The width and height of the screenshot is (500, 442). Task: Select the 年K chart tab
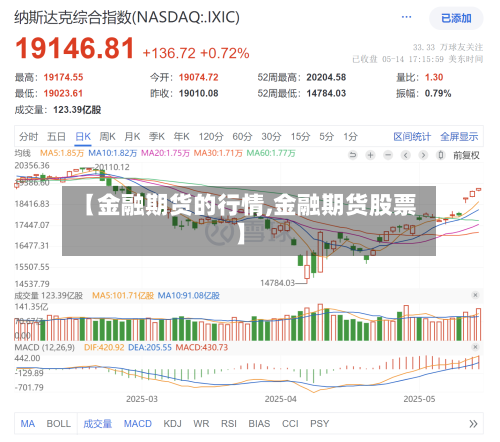pyautogui.click(x=181, y=136)
